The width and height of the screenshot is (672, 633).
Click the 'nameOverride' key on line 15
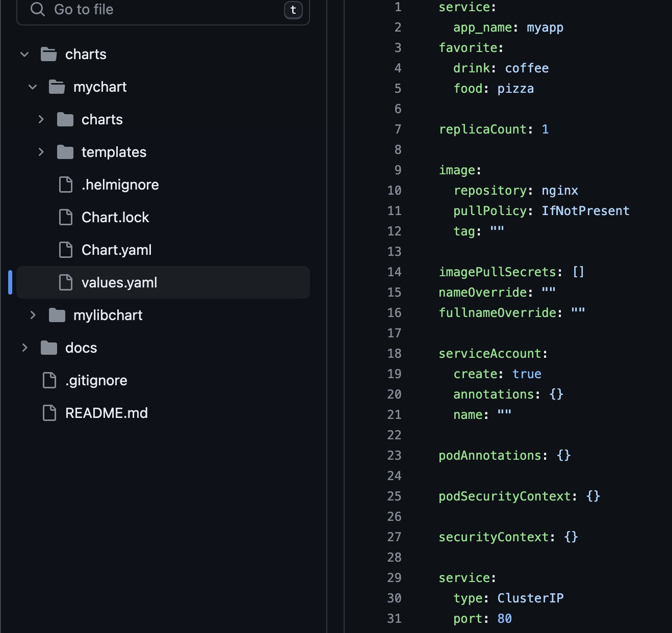(x=483, y=293)
